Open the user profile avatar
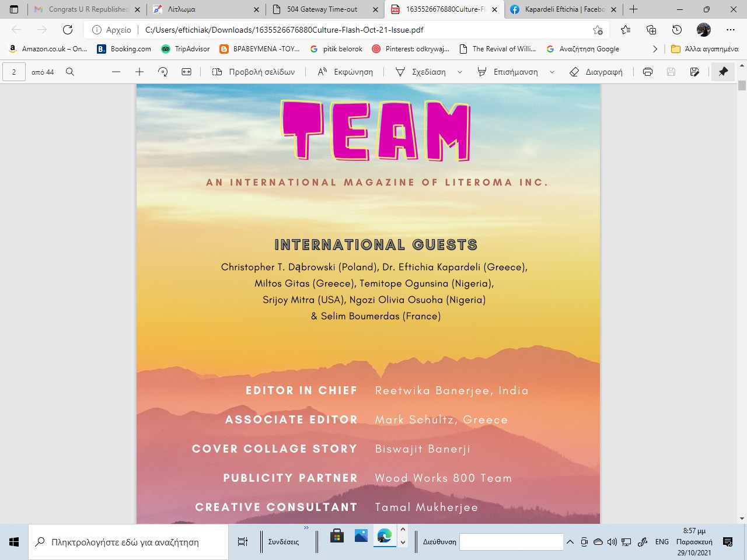747x560 pixels. pyautogui.click(x=704, y=30)
